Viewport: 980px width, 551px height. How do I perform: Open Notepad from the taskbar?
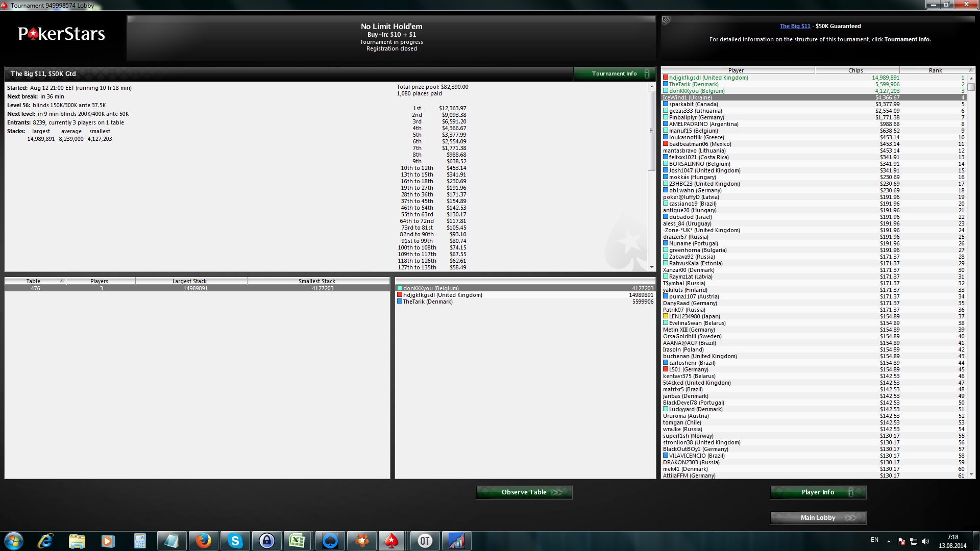coord(171,541)
